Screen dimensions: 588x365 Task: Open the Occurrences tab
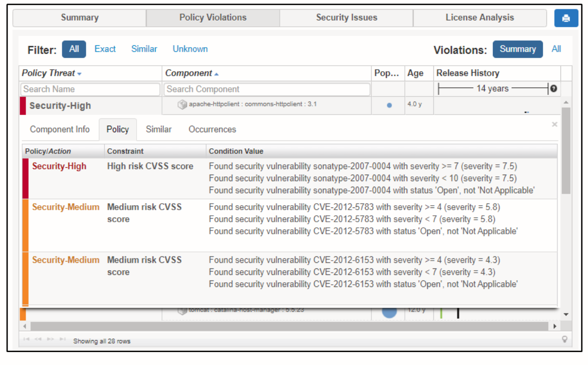[x=212, y=129]
